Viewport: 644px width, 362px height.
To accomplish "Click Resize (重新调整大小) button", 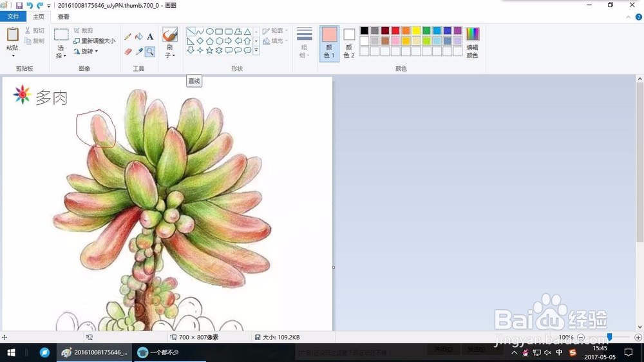I will coord(95,41).
